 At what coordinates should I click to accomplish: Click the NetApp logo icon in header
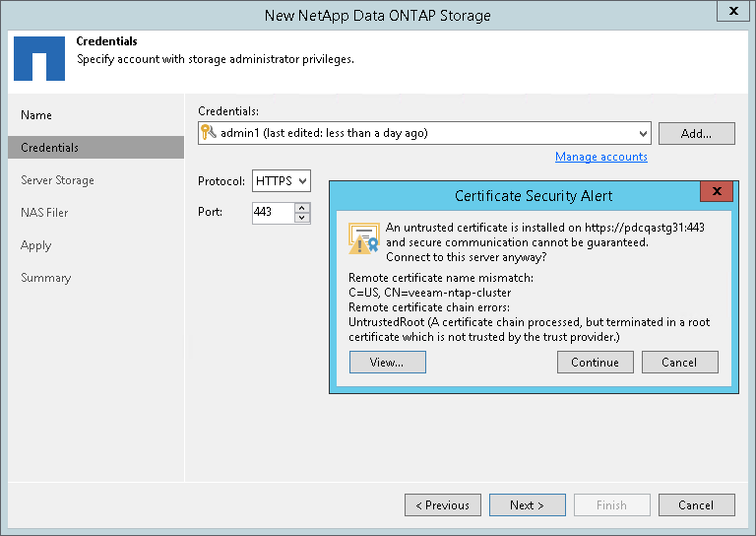[38, 61]
